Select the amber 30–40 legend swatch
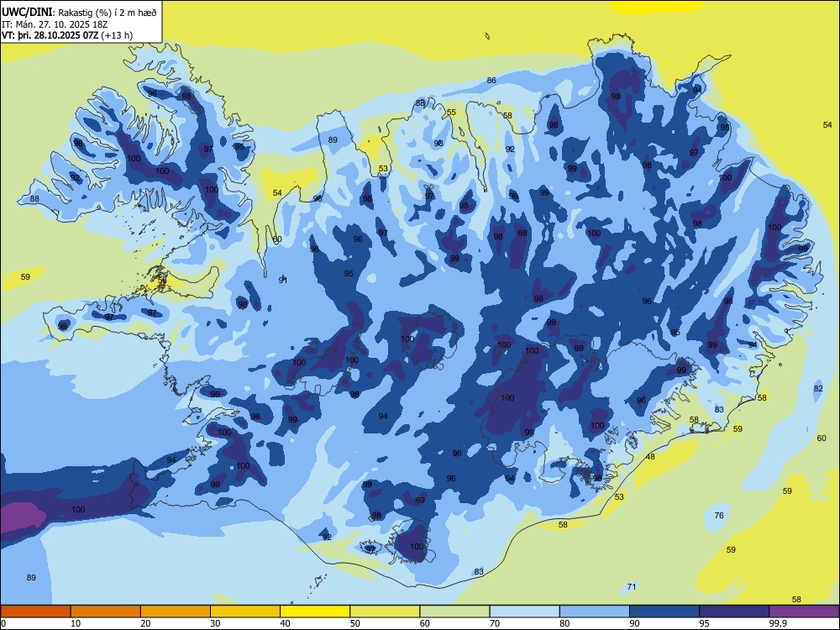The width and height of the screenshot is (840, 630). [245, 612]
